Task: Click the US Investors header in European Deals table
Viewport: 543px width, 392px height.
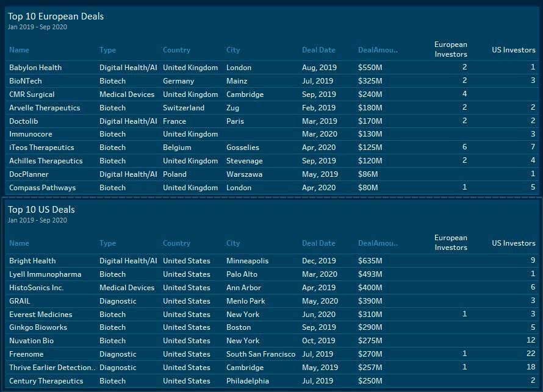Action: point(513,50)
